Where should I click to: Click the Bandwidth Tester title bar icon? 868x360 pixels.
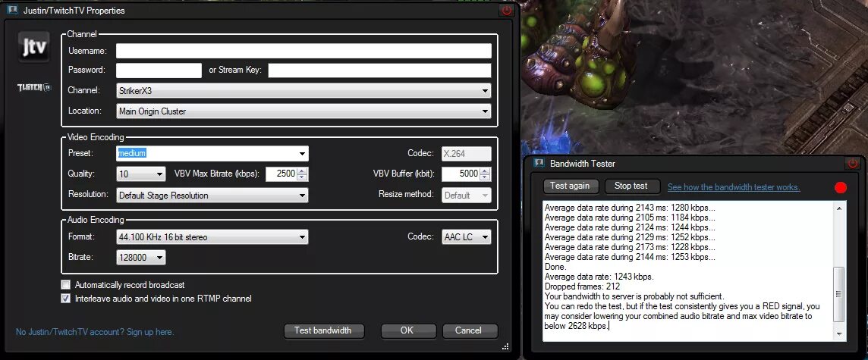539,164
